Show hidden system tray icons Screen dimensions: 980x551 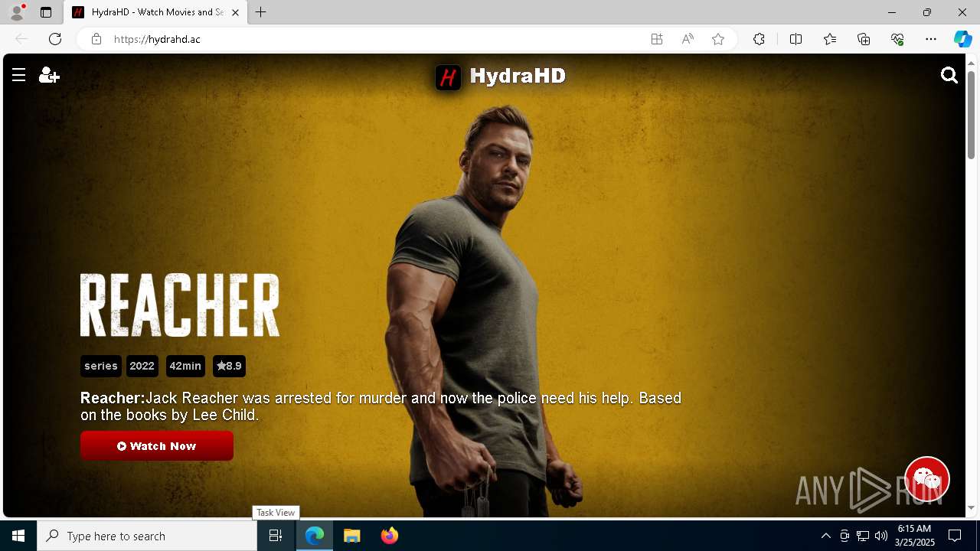825,536
